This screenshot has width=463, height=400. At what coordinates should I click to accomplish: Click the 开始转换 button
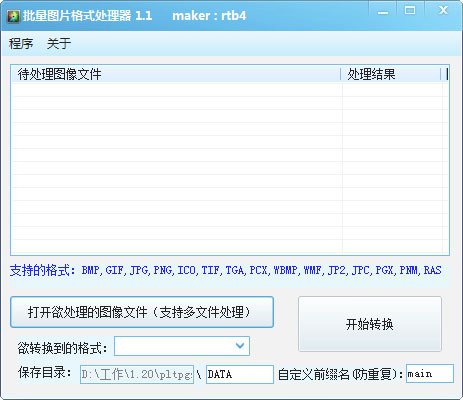(x=370, y=324)
